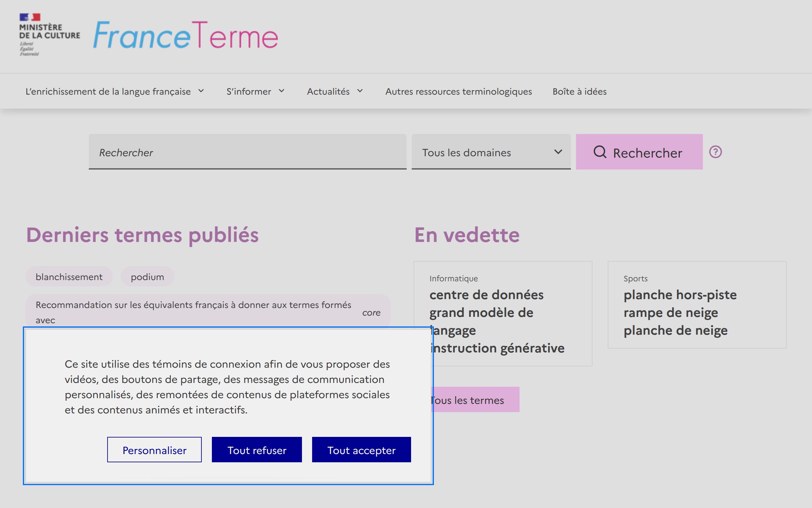Click the FranceTerme logo
This screenshot has width=812, height=508.
click(x=186, y=35)
